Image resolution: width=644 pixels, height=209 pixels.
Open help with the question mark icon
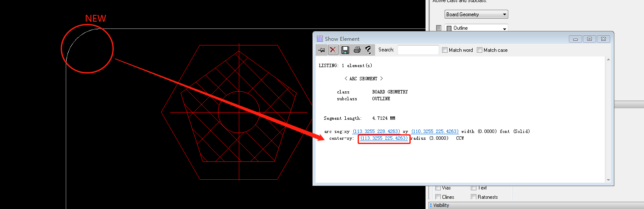[x=368, y=50]
